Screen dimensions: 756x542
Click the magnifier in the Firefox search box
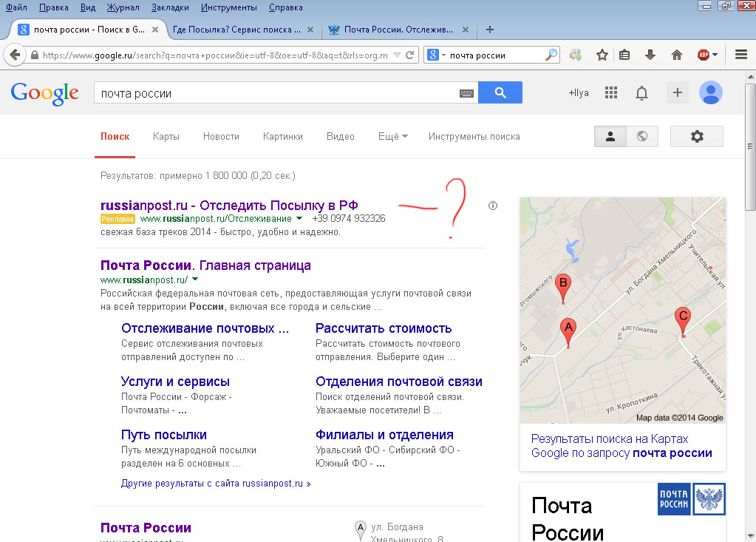pyautogui.click(x=551, y=55)
